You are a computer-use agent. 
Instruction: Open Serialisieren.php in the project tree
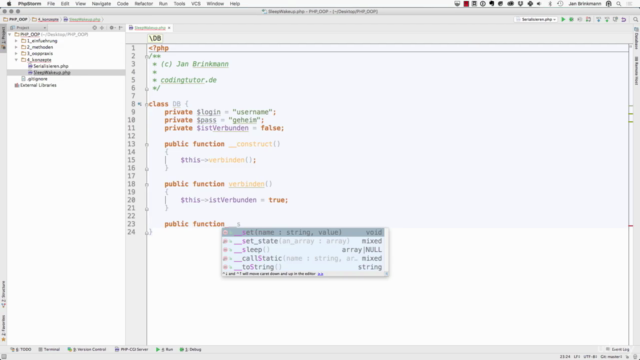click(51, 66)
